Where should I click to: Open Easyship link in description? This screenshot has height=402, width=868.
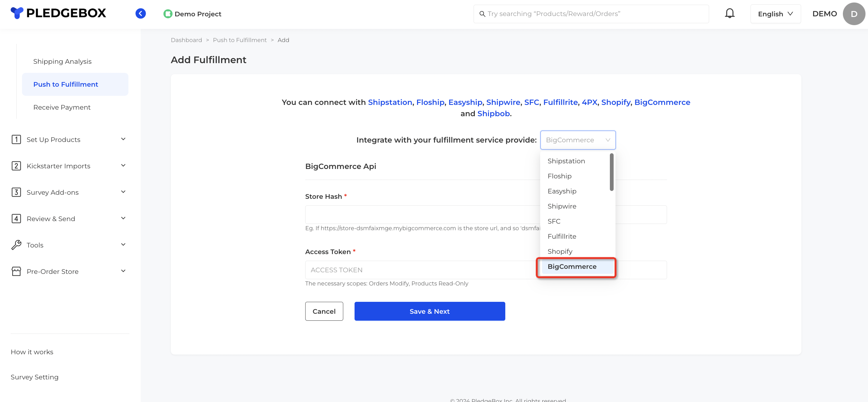465,102
